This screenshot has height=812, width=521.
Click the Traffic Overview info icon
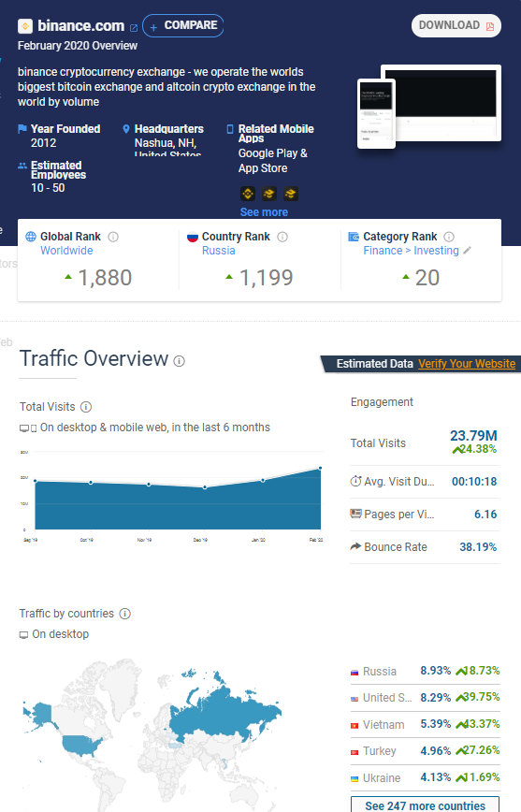(x=180, y=361)
